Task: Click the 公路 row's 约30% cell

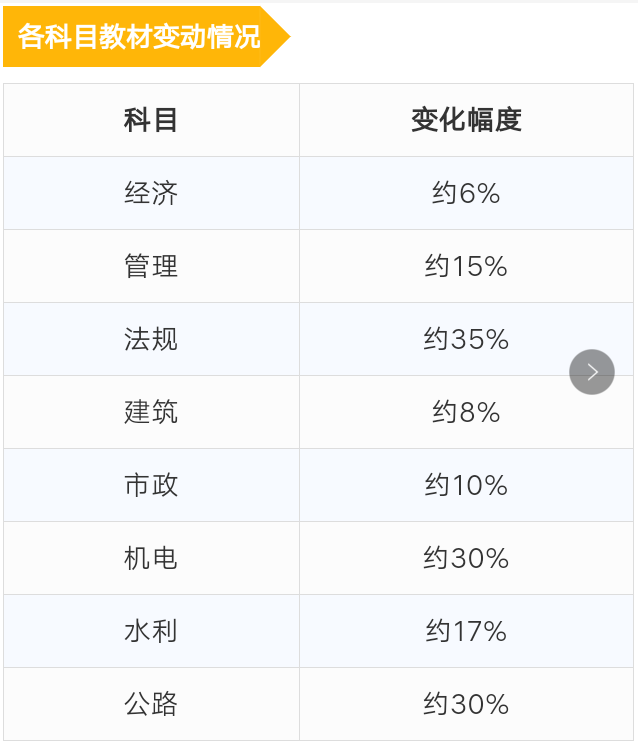Action: pyautogui.click(x=466, y=704)
